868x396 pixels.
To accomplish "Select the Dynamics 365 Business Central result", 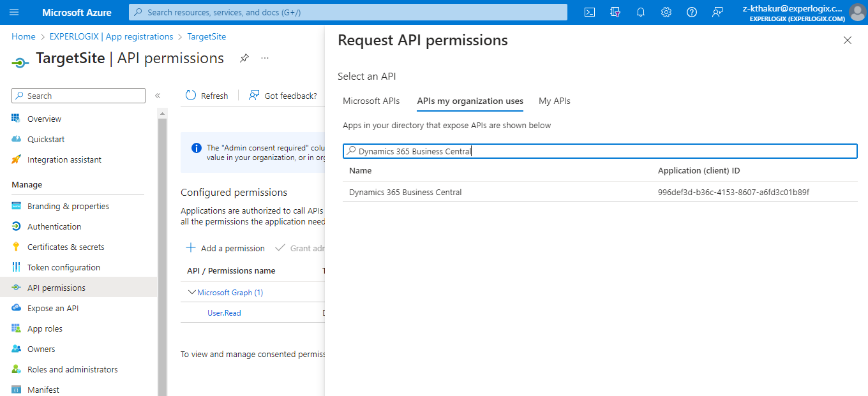I will click(600, 192).
